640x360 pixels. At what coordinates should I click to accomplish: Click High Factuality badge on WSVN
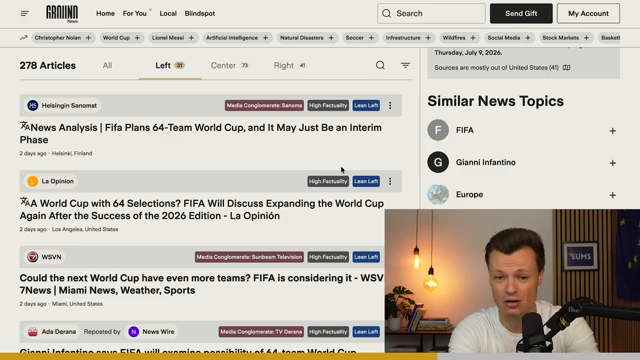[x=328, y=257]
